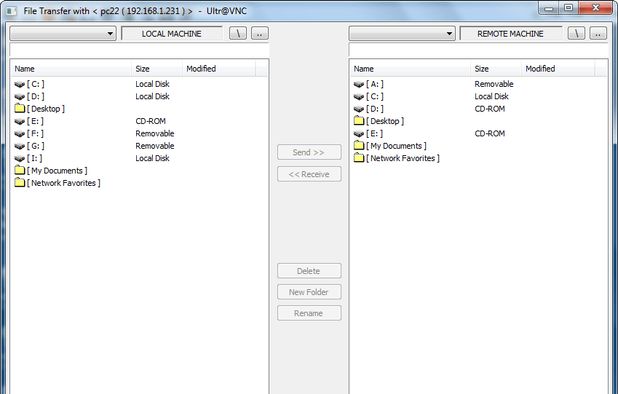
Task: Select remote [ A: ] entry text
Action: click(x=374, y=84)
